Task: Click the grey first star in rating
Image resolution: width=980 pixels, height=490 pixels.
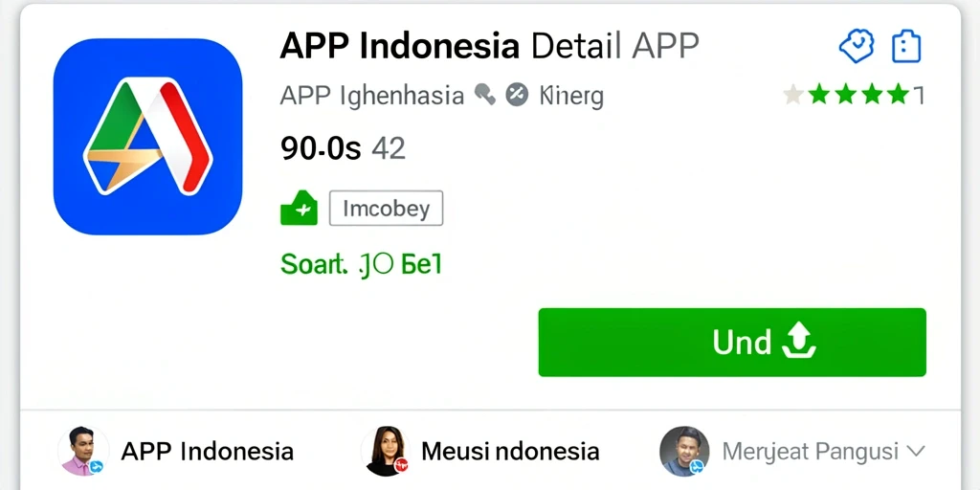Action: pyautogui.click(x=793, y=95)
